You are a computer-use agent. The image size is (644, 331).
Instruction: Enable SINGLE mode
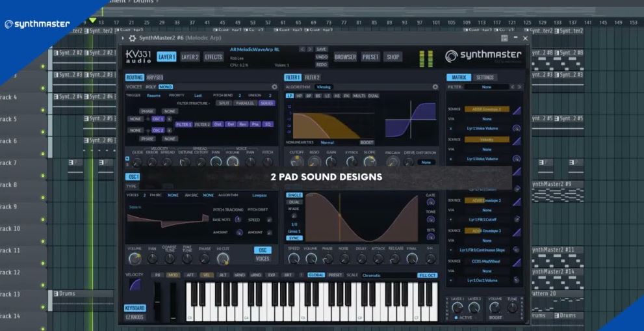click(x=294, y=195)
